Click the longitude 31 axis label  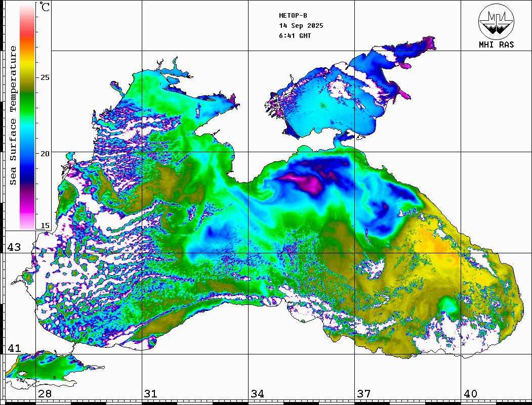150,394
